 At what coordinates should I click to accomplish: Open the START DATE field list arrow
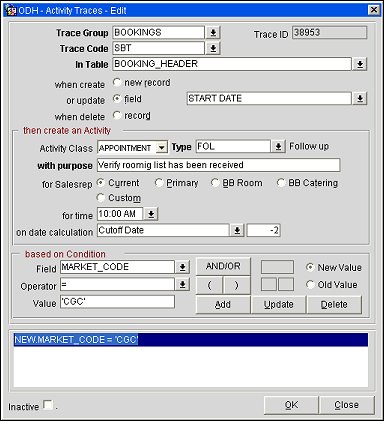click(x=360, y=99)
